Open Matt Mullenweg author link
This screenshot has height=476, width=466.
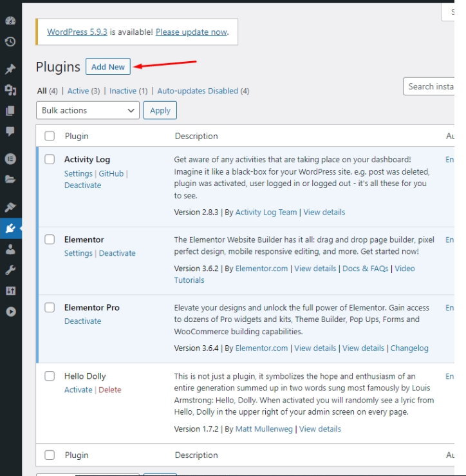tap(264, 429)
